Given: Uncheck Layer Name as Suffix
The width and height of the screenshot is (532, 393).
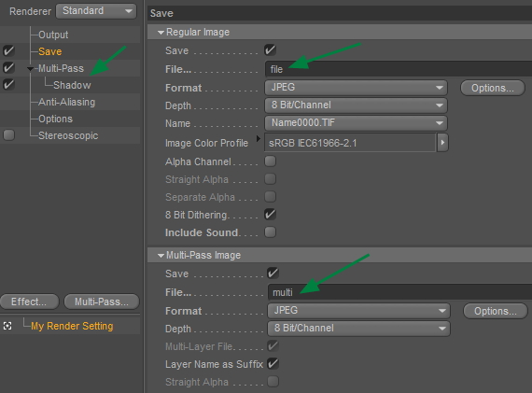Looking at the screenshot, I should tap(273, 364).
